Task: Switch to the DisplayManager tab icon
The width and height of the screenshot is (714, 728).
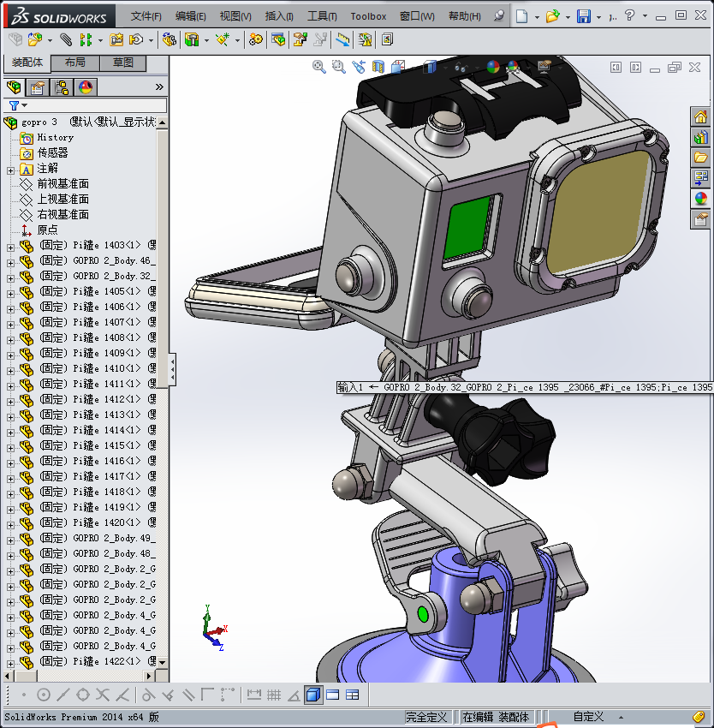Action: tap(86, 87)
